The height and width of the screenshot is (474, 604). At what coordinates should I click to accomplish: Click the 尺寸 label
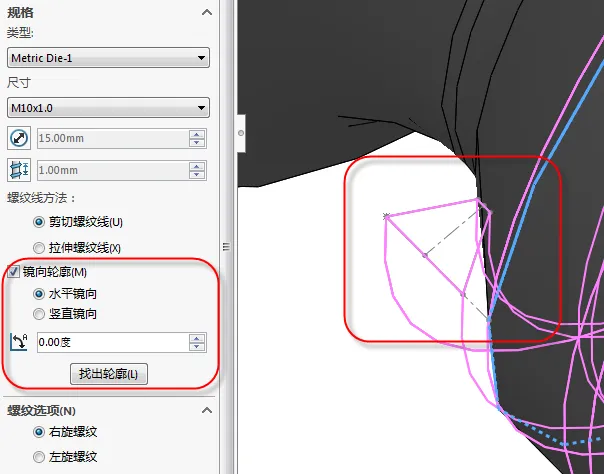tap(18, 82)
